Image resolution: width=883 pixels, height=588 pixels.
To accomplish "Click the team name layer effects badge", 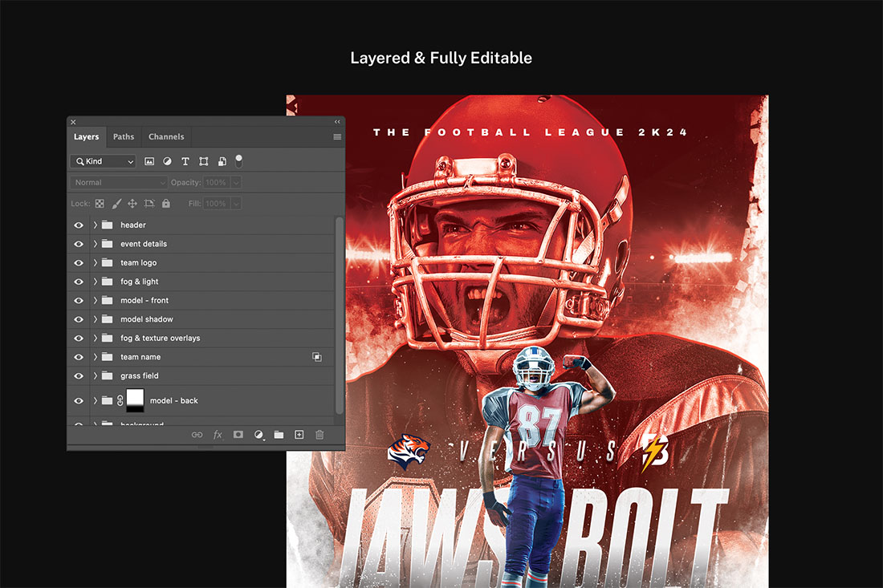I will 317,357.
